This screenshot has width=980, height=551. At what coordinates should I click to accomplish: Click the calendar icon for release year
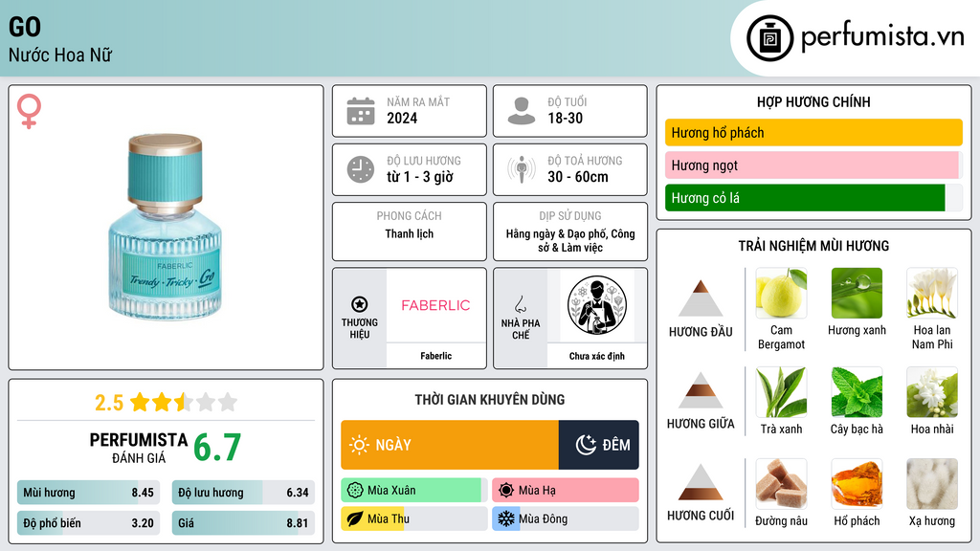click(x=361, y=111)
